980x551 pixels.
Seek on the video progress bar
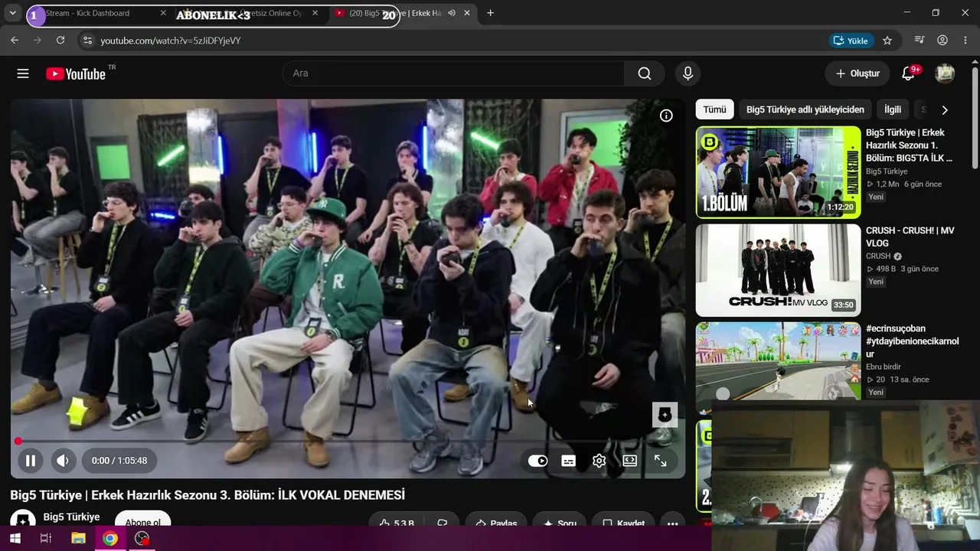click(348, 442)
